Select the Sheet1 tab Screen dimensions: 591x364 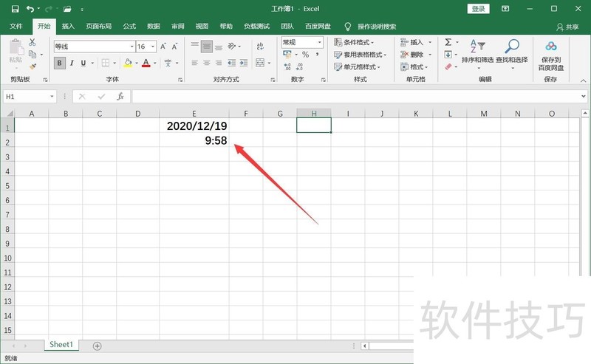click(61, 345)
